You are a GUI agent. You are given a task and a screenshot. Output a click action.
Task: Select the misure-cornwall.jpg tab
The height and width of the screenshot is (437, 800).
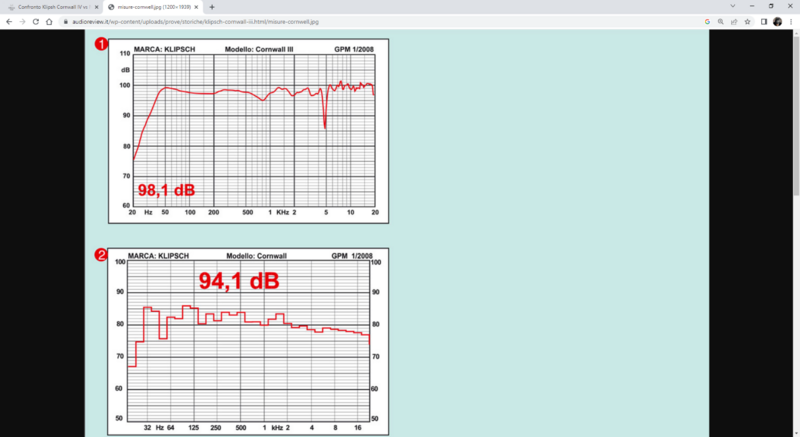[152, 7]
